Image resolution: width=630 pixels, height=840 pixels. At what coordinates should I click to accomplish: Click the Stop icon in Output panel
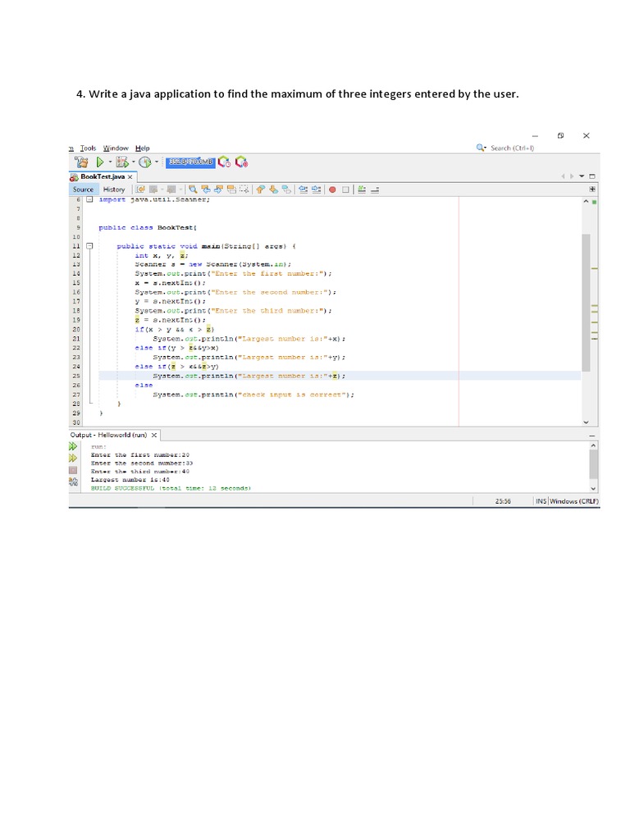click(x=73, y=470)
